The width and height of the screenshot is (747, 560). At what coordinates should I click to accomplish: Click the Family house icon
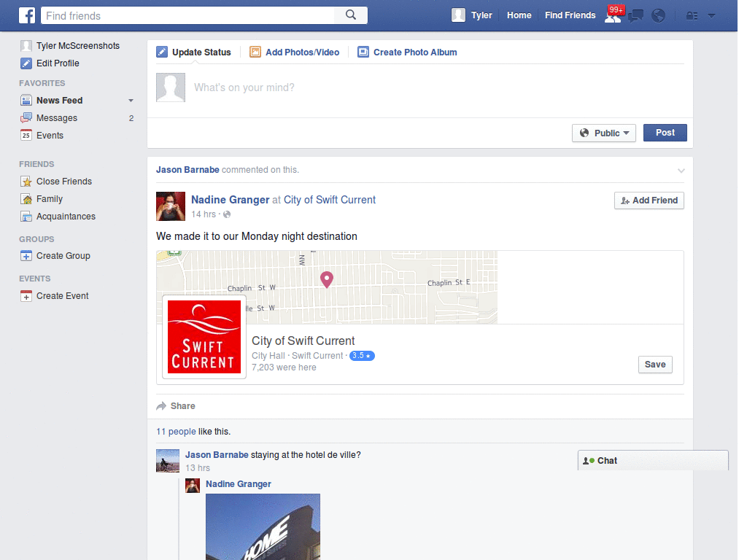click(x=26, y=199)
